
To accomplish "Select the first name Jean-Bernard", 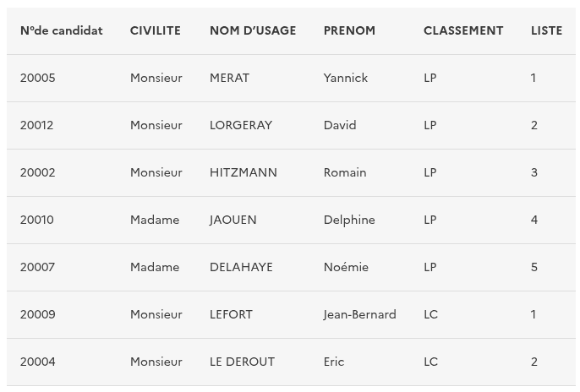I will pos(359,314).
